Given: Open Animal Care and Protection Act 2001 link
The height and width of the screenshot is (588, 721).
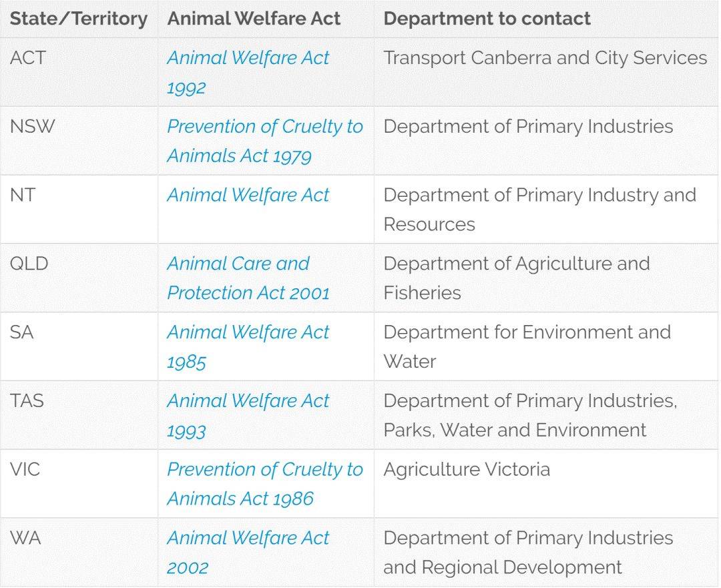Looking at the screenshot, I should 248,278.
